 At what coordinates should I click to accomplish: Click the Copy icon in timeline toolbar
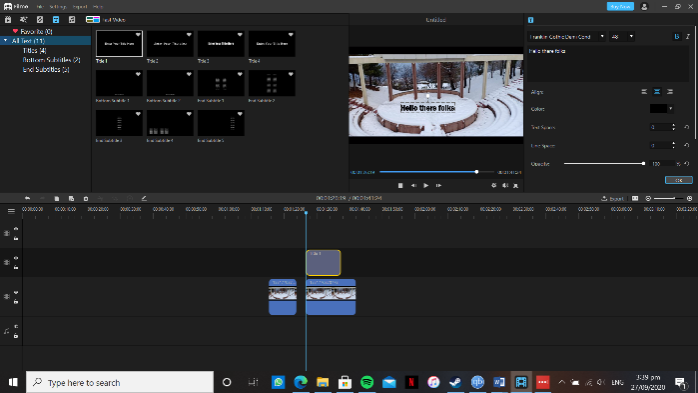coord(57,199)
